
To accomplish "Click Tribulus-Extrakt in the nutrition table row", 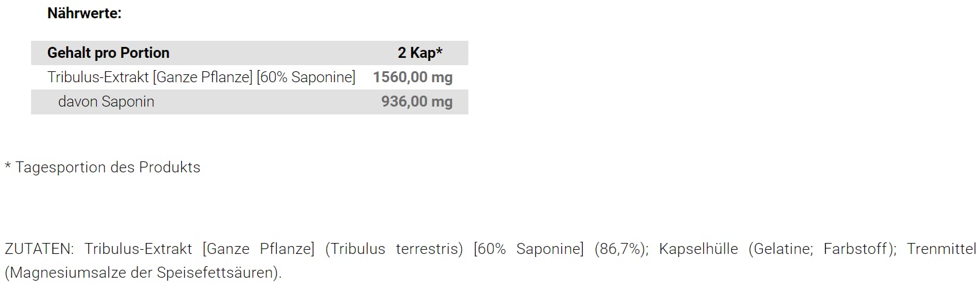I will tap(98, 77).
